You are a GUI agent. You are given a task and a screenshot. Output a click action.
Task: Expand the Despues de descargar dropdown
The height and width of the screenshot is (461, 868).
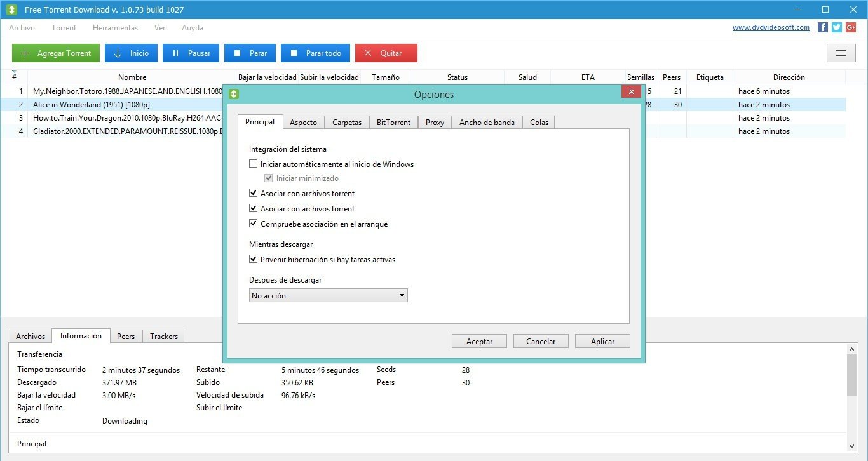coord(329,296)
